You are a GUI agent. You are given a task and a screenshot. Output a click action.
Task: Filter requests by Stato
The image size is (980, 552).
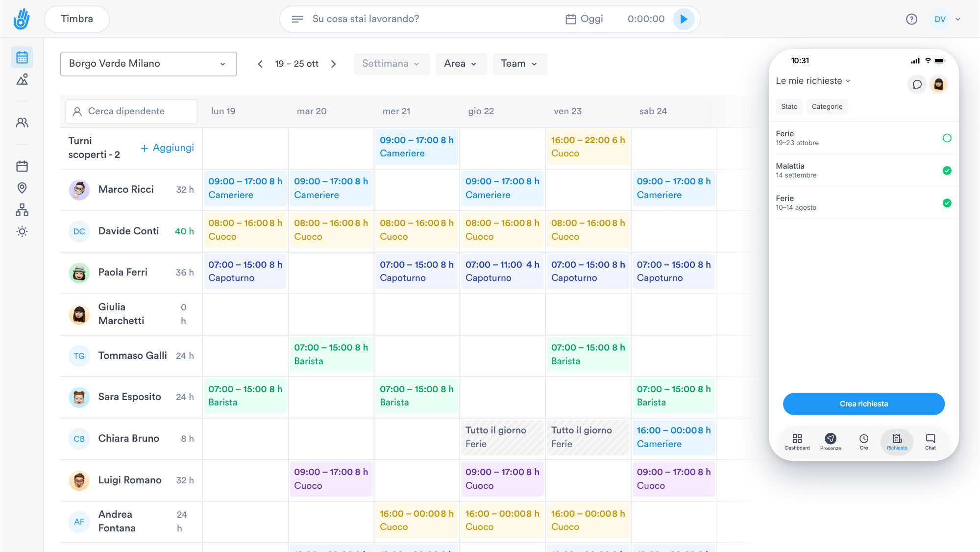pyautogui.click(x=789, y=106)
